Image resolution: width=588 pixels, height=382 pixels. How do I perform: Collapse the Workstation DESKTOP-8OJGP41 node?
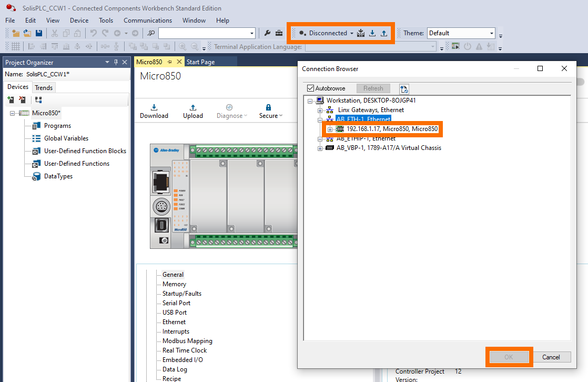tap(310, 100)
